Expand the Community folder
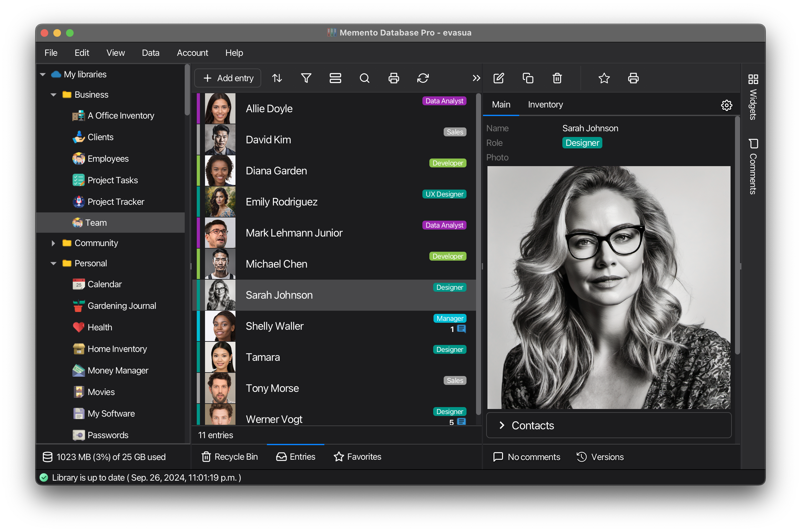This screenshot has width=801, height=532. pos(53,243)
